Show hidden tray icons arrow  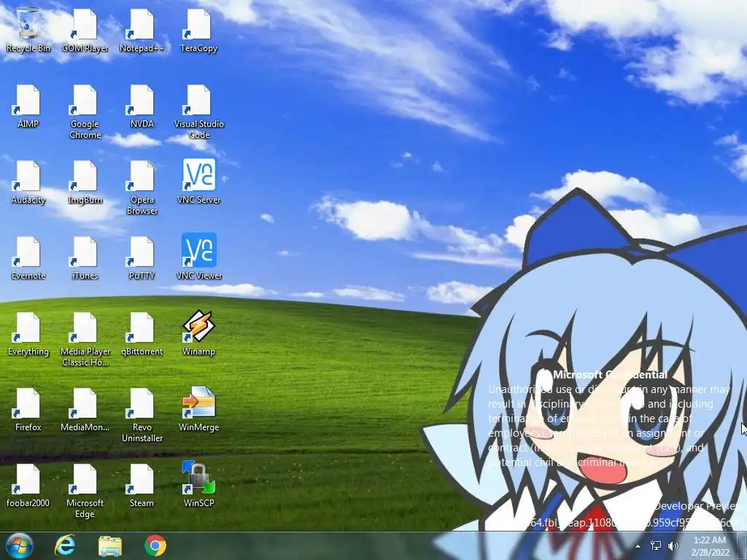(638, 546)
